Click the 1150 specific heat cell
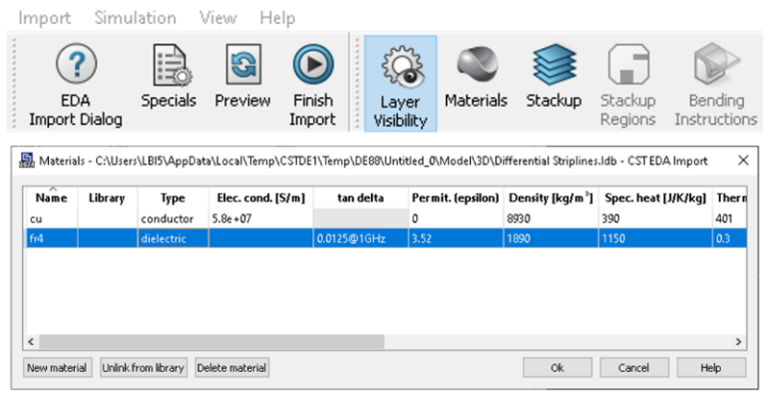This screenshot has width=768, height=394. click(x=655, y=239)
